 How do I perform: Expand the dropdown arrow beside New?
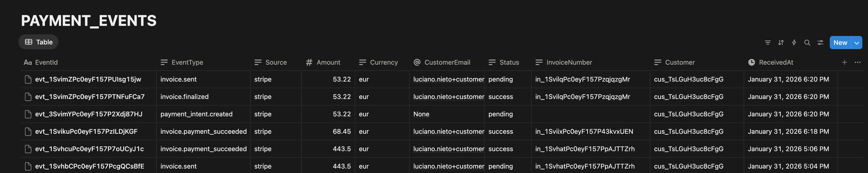pos(857,43)
